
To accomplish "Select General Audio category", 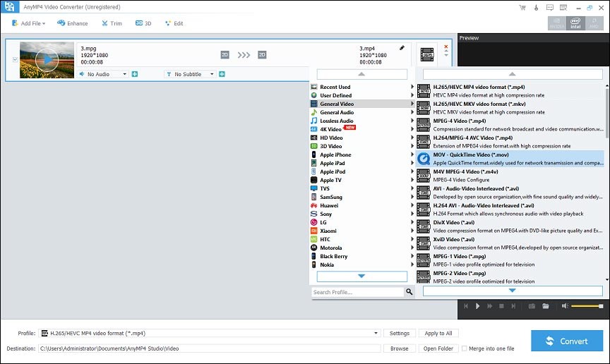I will (x=361, y=112).
